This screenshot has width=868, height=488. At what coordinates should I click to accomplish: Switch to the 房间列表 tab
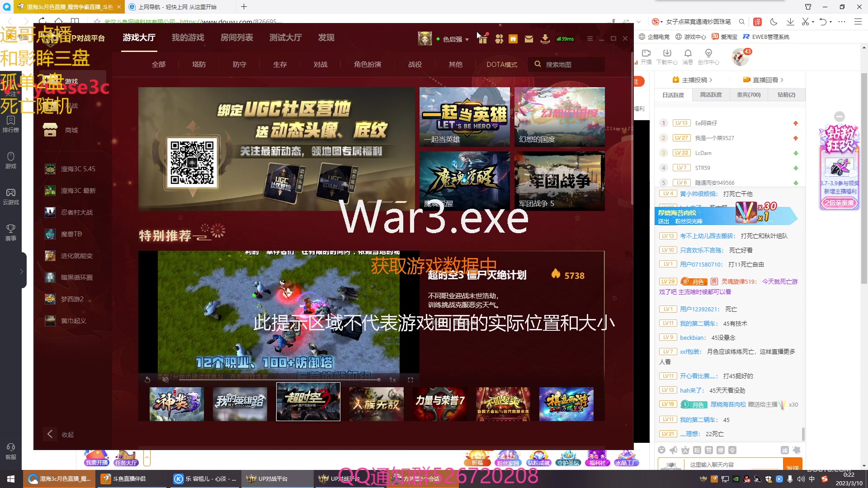coord(237,38)
